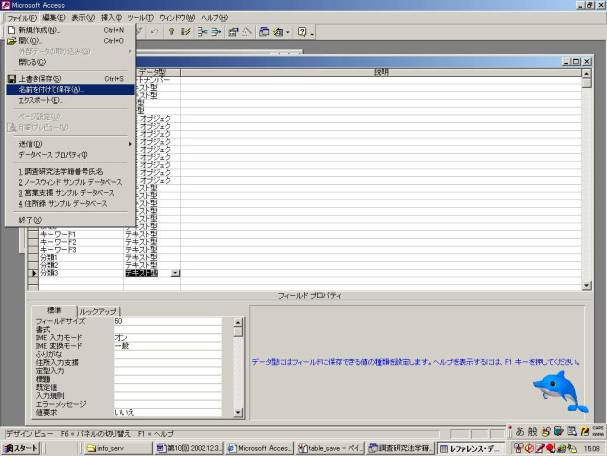Click the IME properties icon
607x456 pixels.
pos(572,431)
